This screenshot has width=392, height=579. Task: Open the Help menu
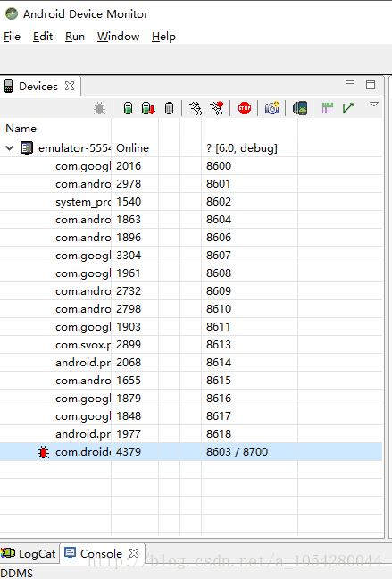(163, 37)
